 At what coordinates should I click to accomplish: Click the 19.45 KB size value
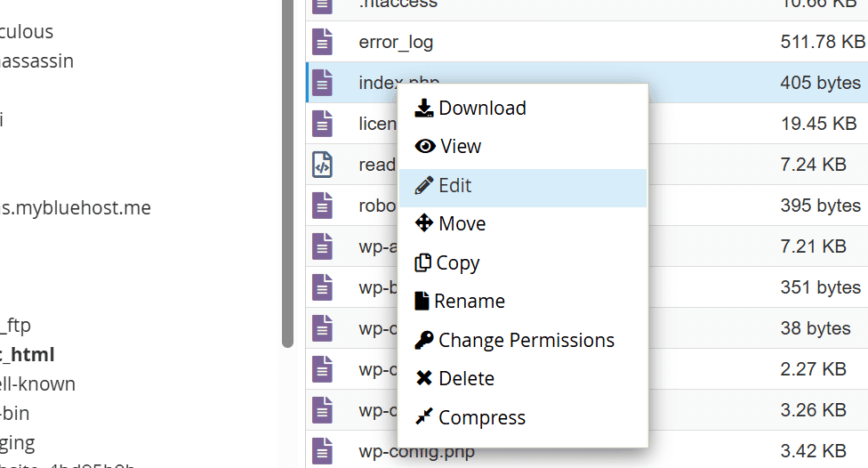pyautogui.click(x=819, y=124)
